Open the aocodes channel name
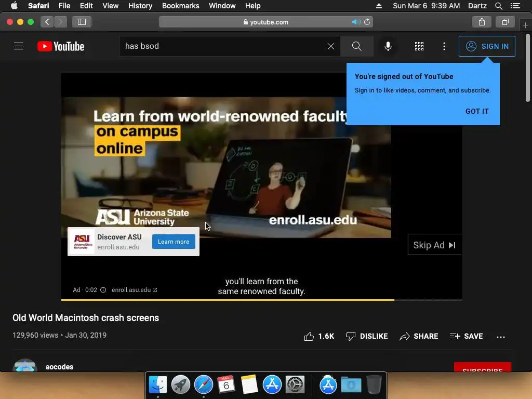 [59, 367]
